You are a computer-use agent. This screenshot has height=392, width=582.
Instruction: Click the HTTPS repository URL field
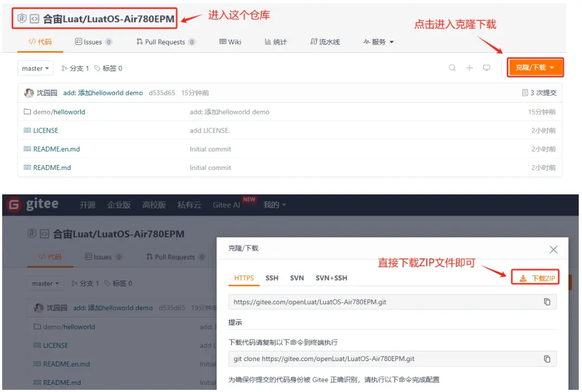393,302
